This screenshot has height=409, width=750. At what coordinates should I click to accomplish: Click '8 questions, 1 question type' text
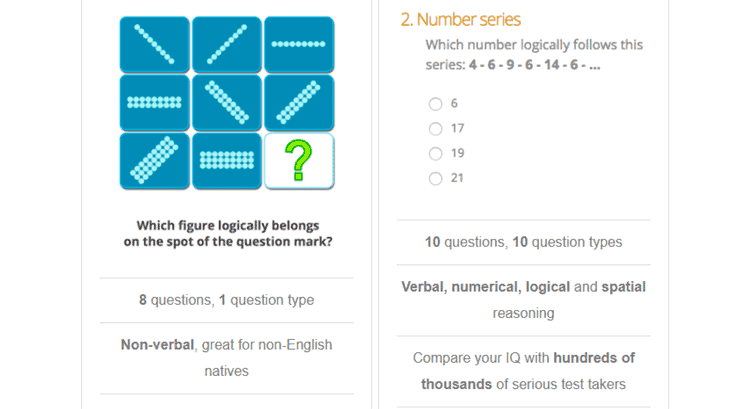point(227,300)
